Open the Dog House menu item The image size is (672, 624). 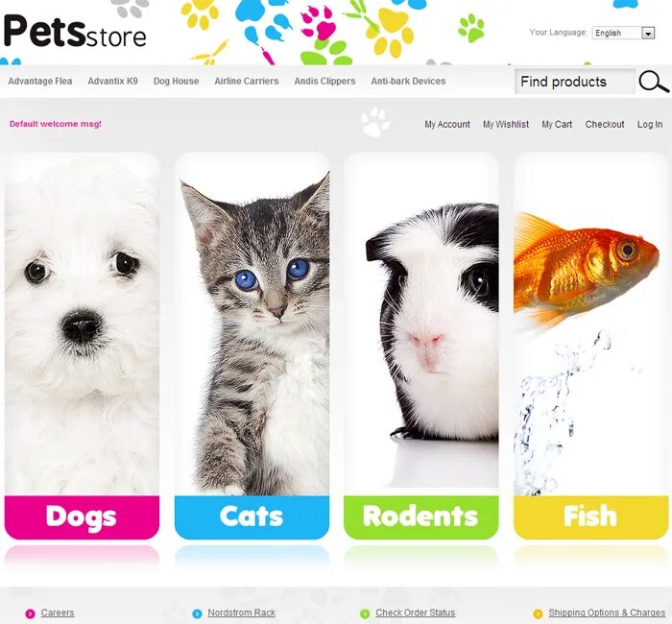[x=176, y=81]
